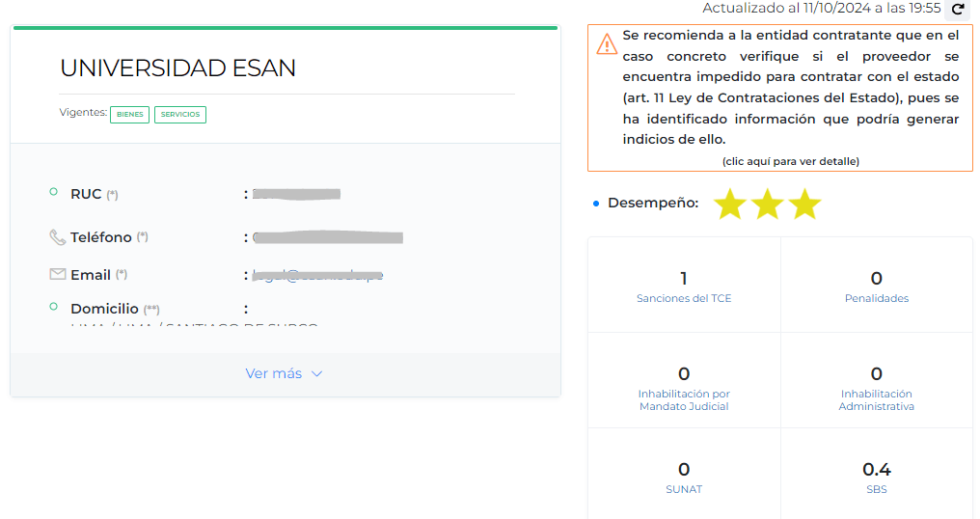Click the envelope icon beside Email

[x=58, y=274]
